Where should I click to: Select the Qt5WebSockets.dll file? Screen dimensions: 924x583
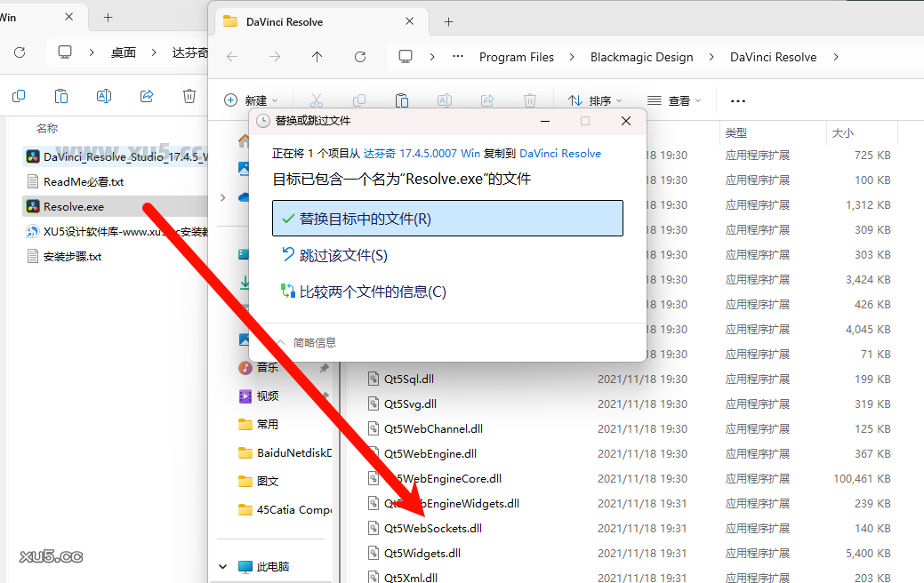click(435, 527)
